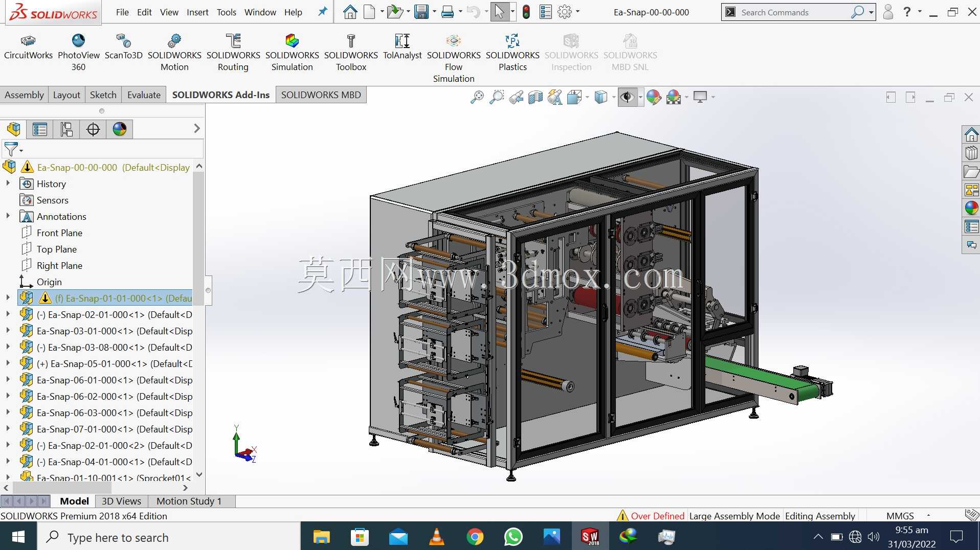980x550 pixels.
Task: Expand Ea-Snap-07-01-000<1> component node
Action: 8,428
